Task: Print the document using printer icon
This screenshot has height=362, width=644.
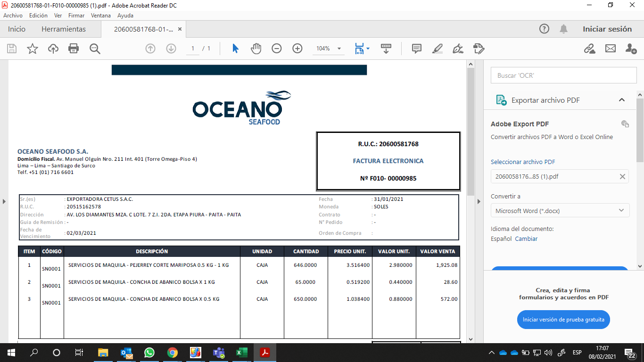Action: (74, 49)
